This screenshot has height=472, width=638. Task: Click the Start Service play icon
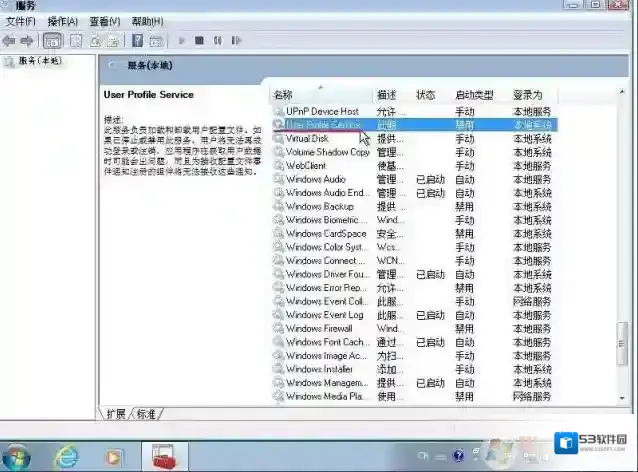(x=181, y=41)
